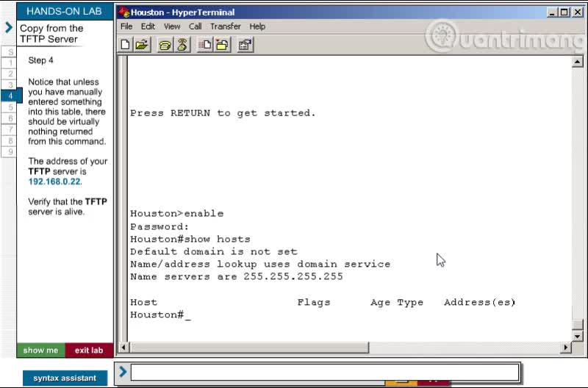Go to lab step S
Viewport: 588px width, 388px height.
click(9, 51)
